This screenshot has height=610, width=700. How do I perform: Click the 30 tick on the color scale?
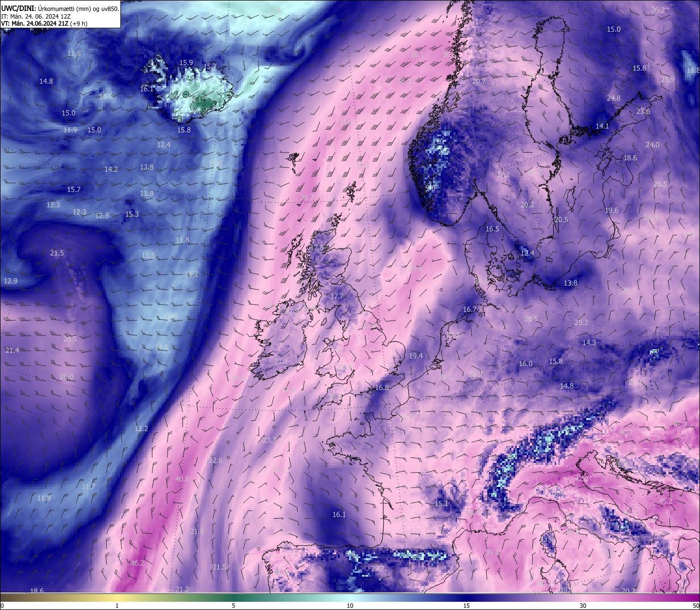(x=583, y=606)
